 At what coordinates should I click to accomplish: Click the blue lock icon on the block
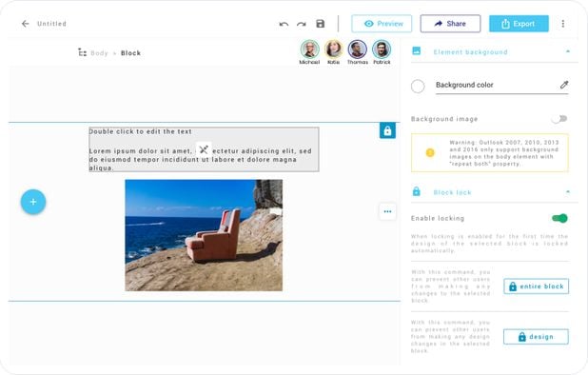[x=387, y=130]
